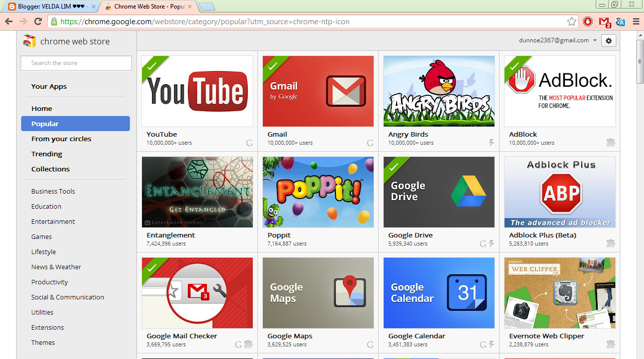
Task: Open the Entanglement game thumbnail
Action: (197, 192)
